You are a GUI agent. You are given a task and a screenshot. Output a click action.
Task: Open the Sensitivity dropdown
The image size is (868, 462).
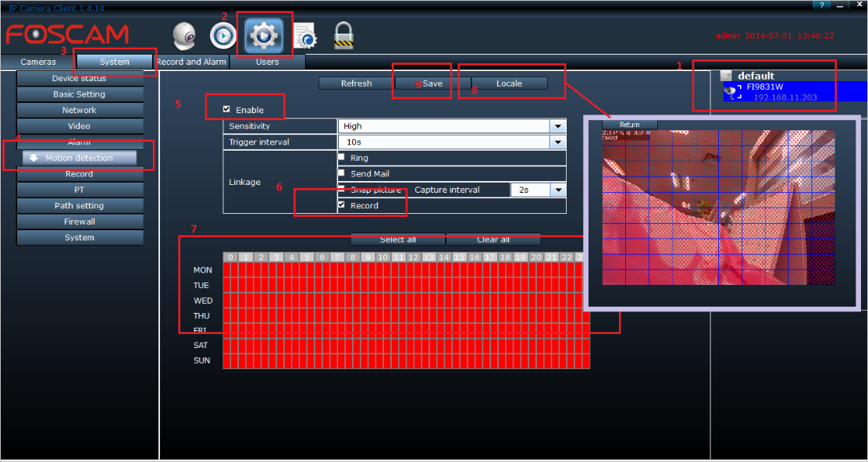point(557,126)
